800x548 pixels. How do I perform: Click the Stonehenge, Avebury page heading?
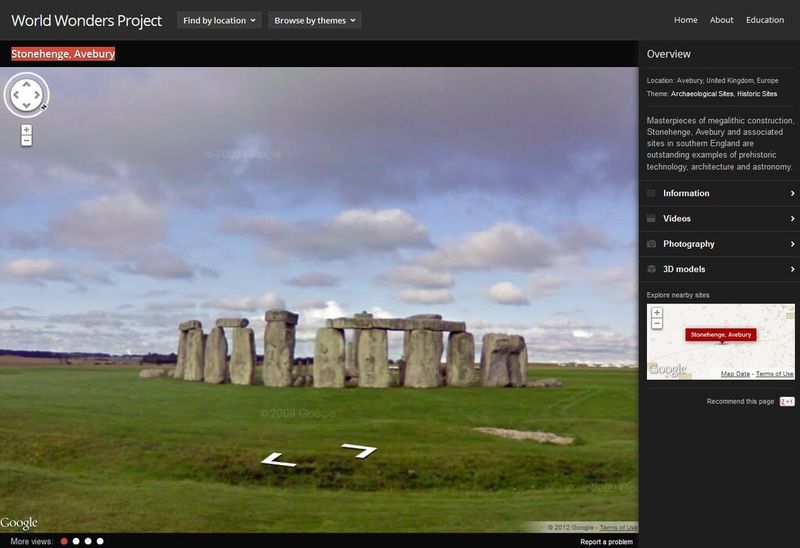click(x=63, y=54)
